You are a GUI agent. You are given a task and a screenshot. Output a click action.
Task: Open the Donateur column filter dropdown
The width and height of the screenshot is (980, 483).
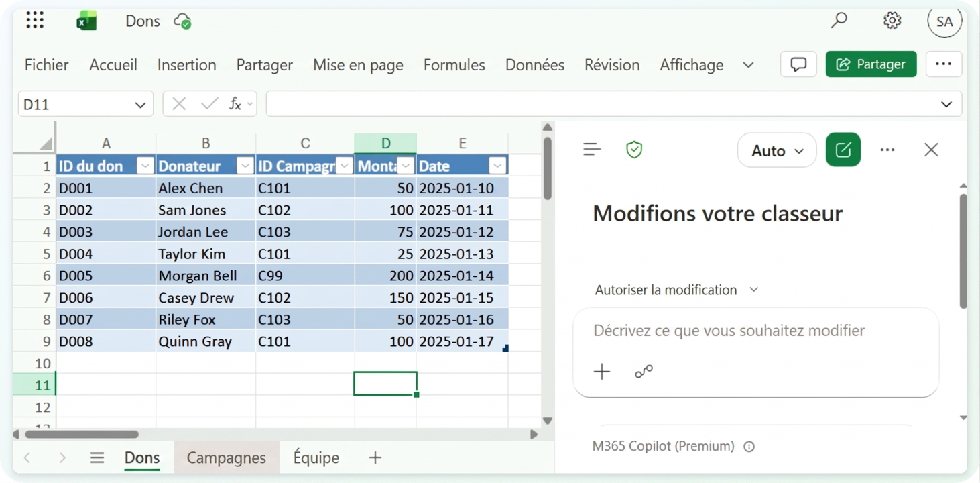(245, 166)
